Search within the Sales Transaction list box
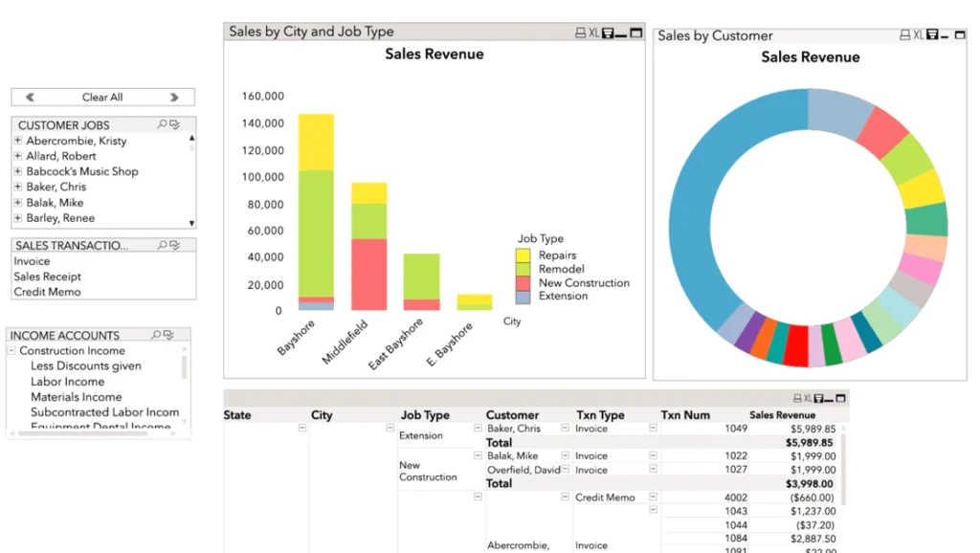The width and height of the screenshot is (980, 553). point(163,246)
